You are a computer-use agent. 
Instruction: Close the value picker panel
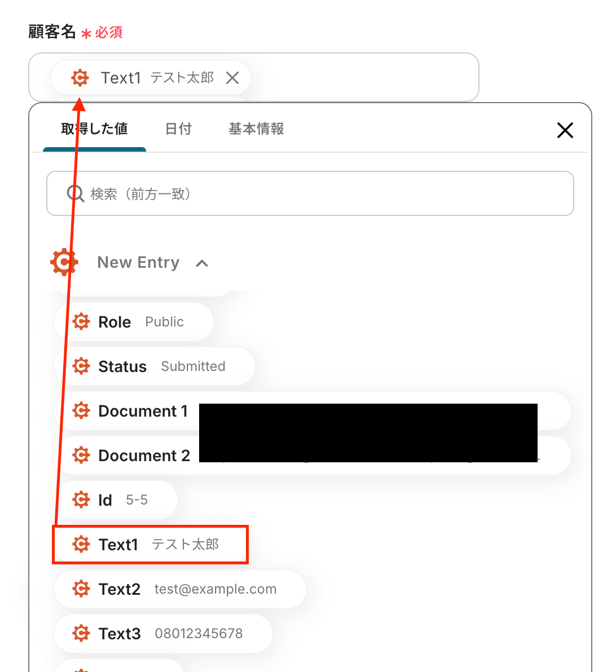pyautogui.click(x=565, y=130)
